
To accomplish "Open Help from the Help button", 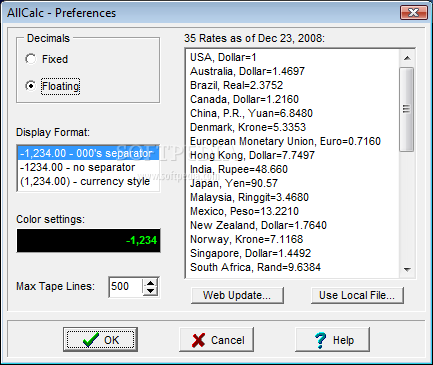I will pos(333,340).
